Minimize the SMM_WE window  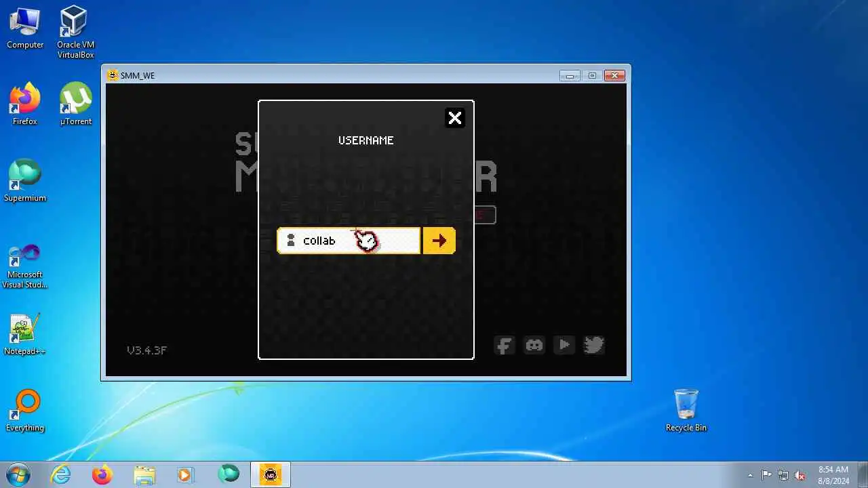570,75
